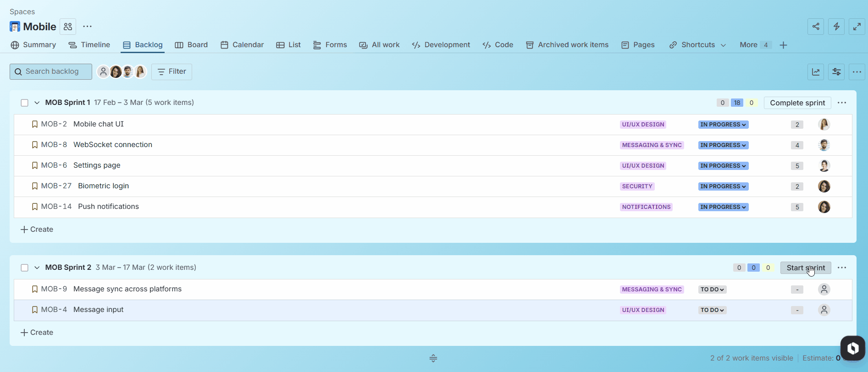Tick the MOB Sprint 2 checkbox
Image resolution: width=868 pixels, height=372 pixels.
25,268
